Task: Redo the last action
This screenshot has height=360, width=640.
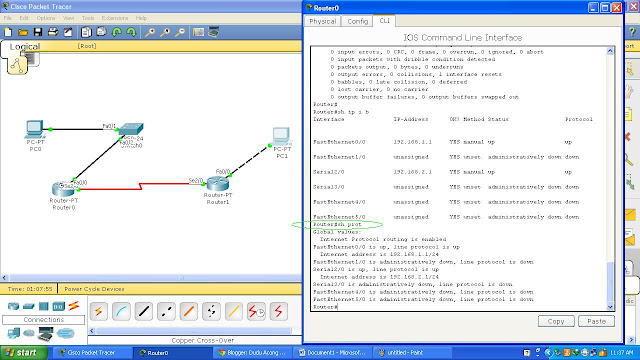Action: tap(131, 32)
